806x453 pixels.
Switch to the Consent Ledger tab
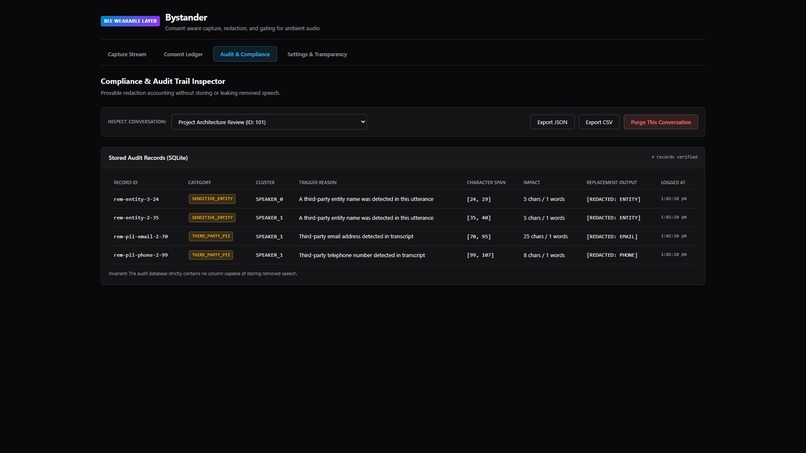pos(183,54)
